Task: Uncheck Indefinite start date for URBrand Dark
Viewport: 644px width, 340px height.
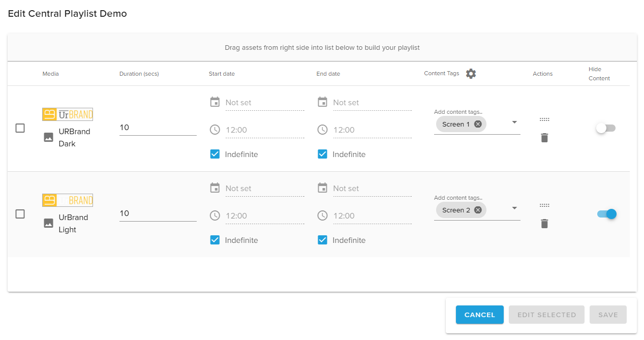Action: click(x=215, y=154)
